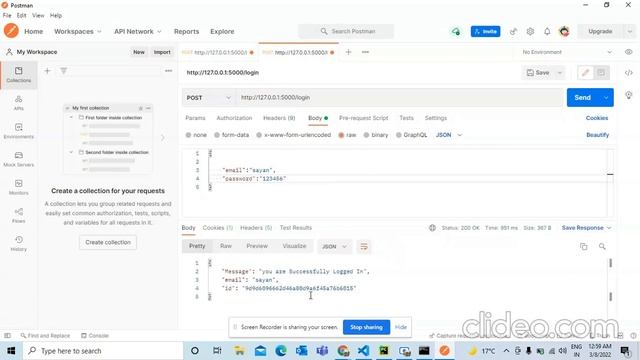Open the response JSON format dropdown

[334, 247]
